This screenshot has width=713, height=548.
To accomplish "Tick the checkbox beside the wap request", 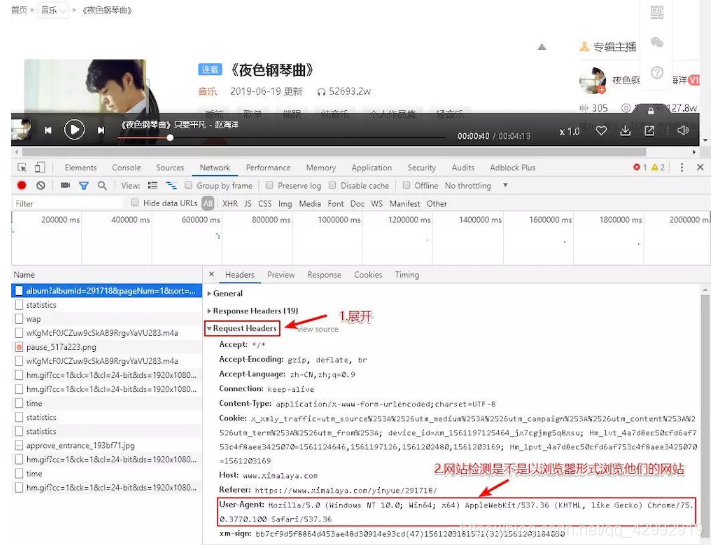I will pos(19,319).
